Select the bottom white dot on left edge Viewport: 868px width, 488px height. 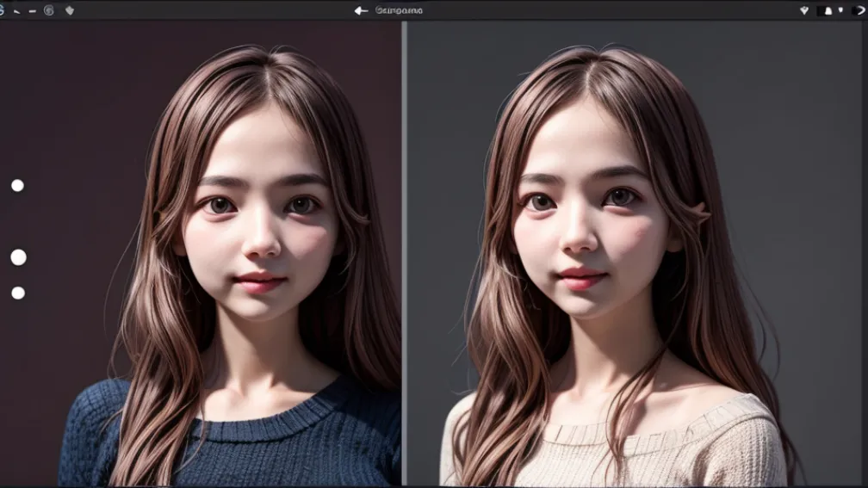(x=18, y=293)
